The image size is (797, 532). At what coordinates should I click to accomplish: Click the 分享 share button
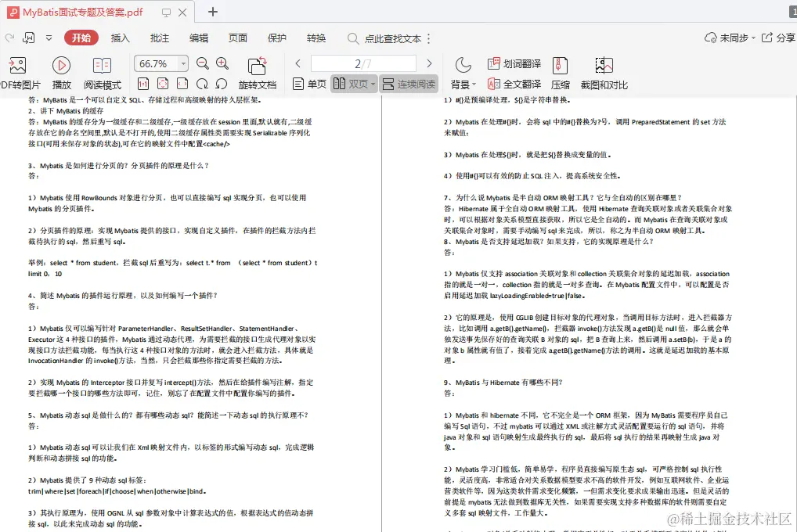(778, 38)
